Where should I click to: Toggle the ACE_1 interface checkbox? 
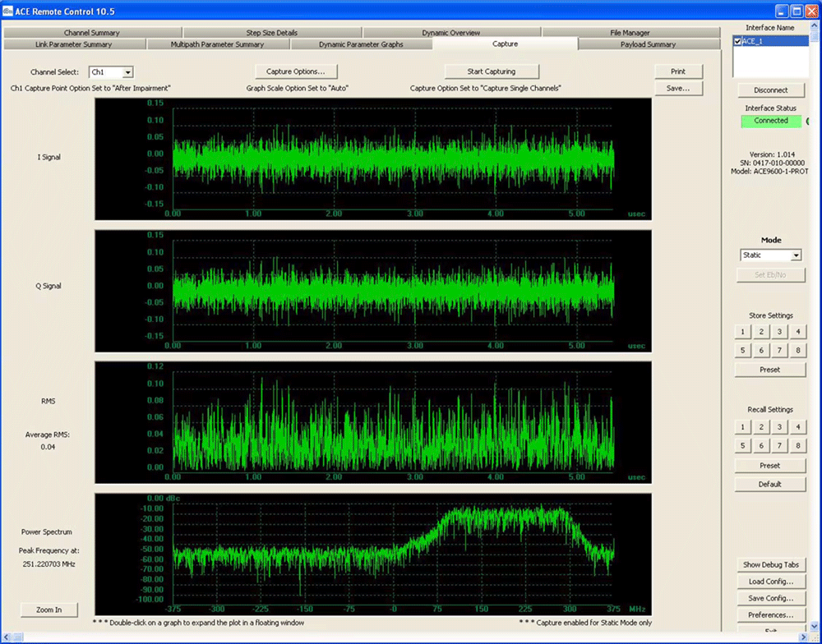(737, 41)
